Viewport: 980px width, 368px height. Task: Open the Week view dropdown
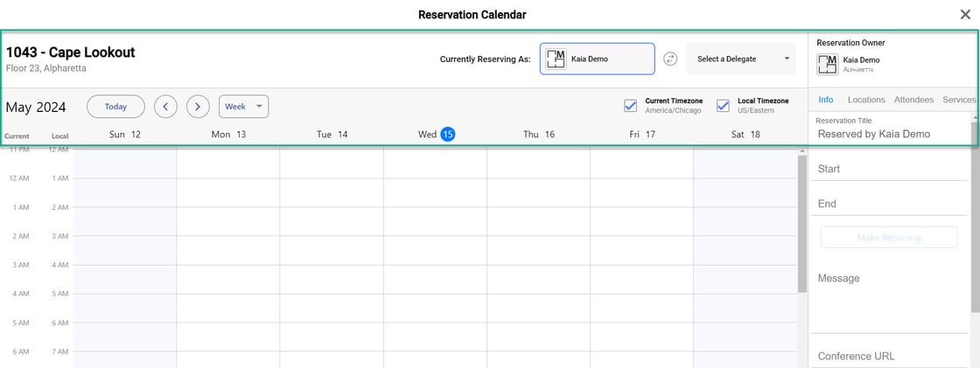pyautogui.click(x=243, y=107)
